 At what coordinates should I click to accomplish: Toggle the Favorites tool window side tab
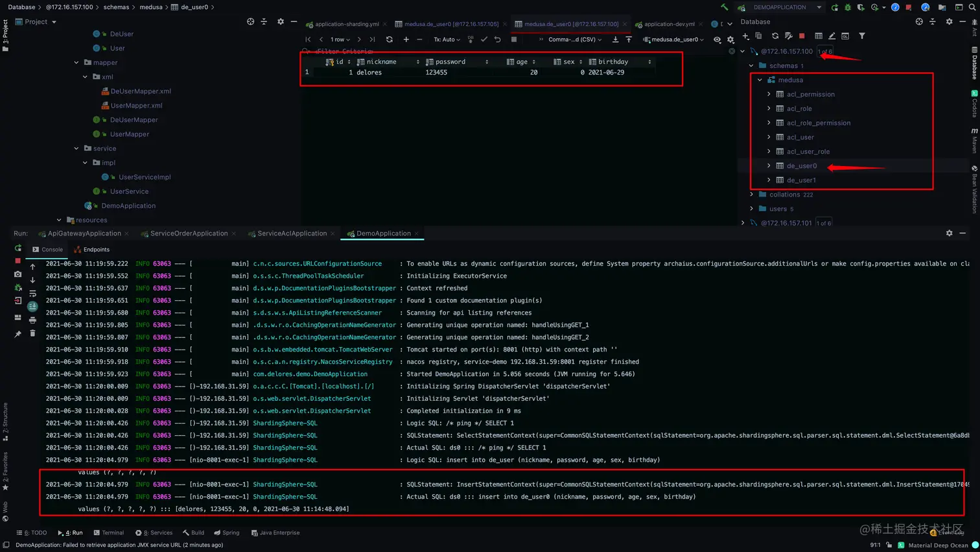point(5,470)
